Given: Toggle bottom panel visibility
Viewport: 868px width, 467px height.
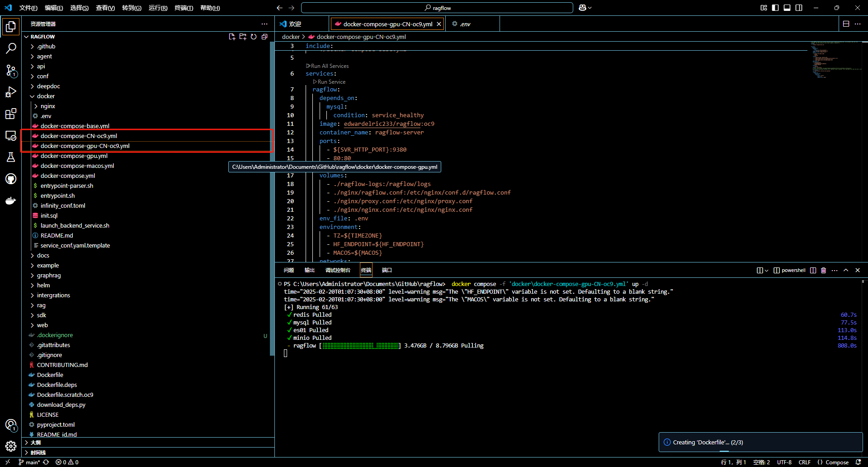Looking at the screenshot, I should coord(787,8).
